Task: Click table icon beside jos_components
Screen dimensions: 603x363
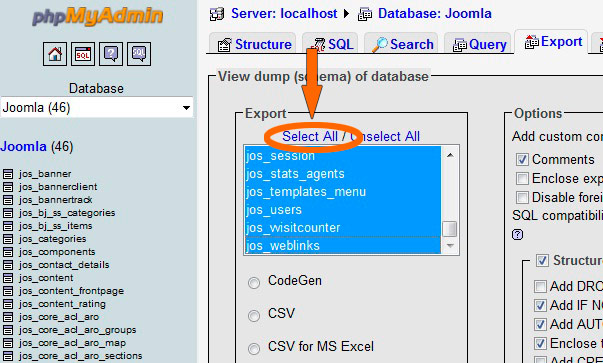Action: click(x=8, y=252)
